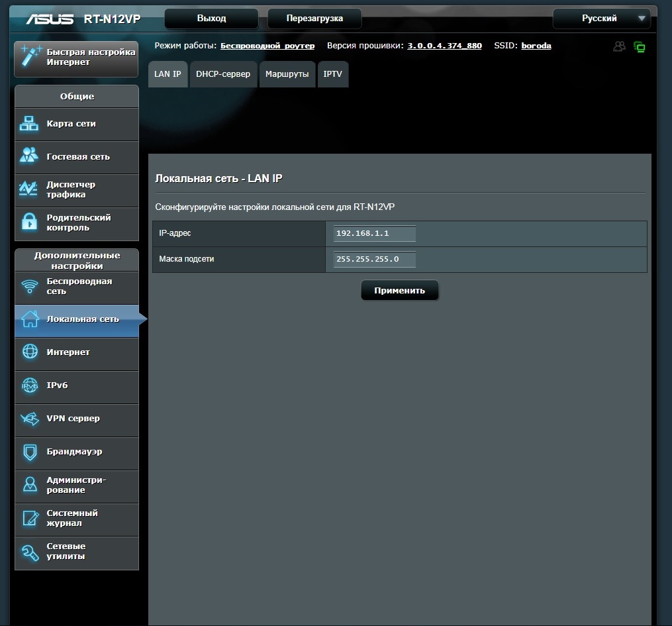The width and height of the screenshot is (672, 626).
Task: Open the DHCP-сервер tab
Action: 223,74
